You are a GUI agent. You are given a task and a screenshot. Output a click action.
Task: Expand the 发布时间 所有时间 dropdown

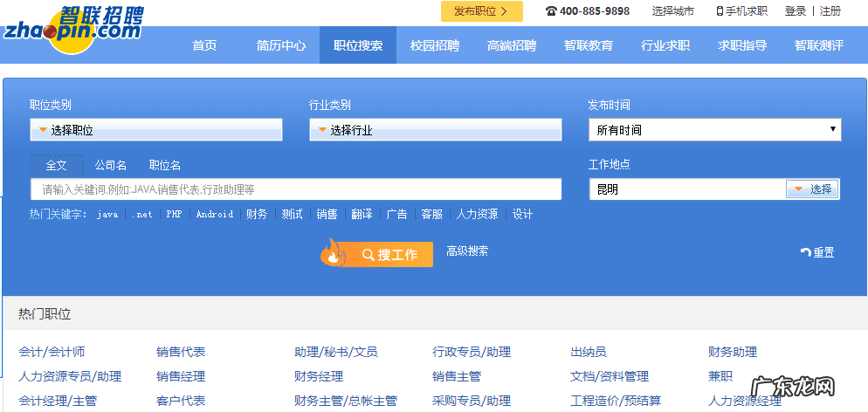[x=713, y=130]
